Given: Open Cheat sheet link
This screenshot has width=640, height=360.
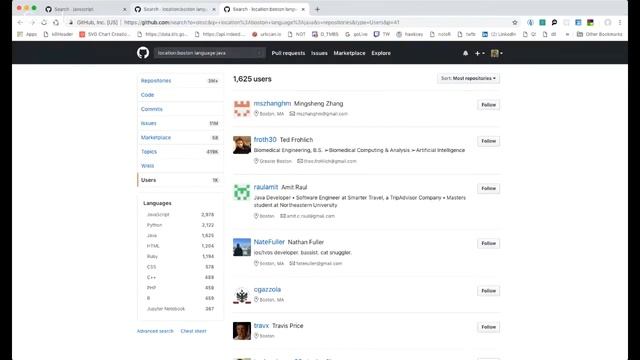Looking at the screenshot, I should point(193,331).
